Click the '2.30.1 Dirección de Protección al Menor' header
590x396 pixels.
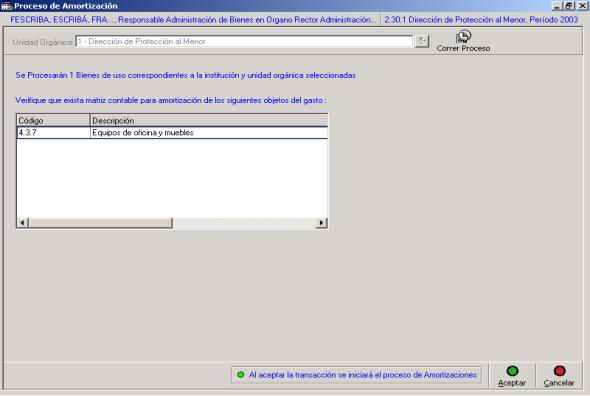(x=481, y=20)
